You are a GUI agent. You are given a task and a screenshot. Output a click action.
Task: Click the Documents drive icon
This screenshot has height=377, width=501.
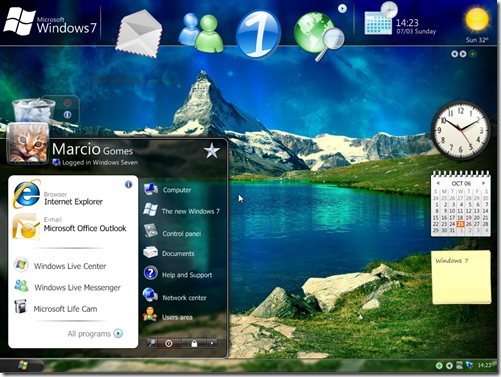click(x=150, y=252)
